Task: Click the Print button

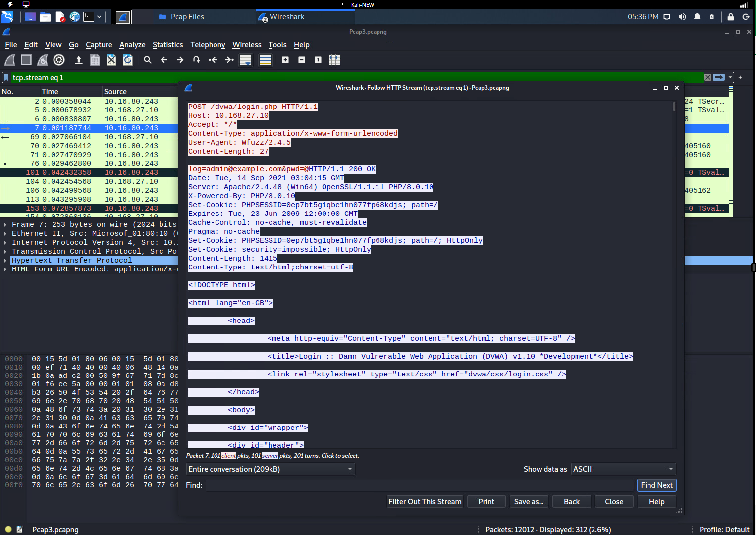Action: click(486, 502)
